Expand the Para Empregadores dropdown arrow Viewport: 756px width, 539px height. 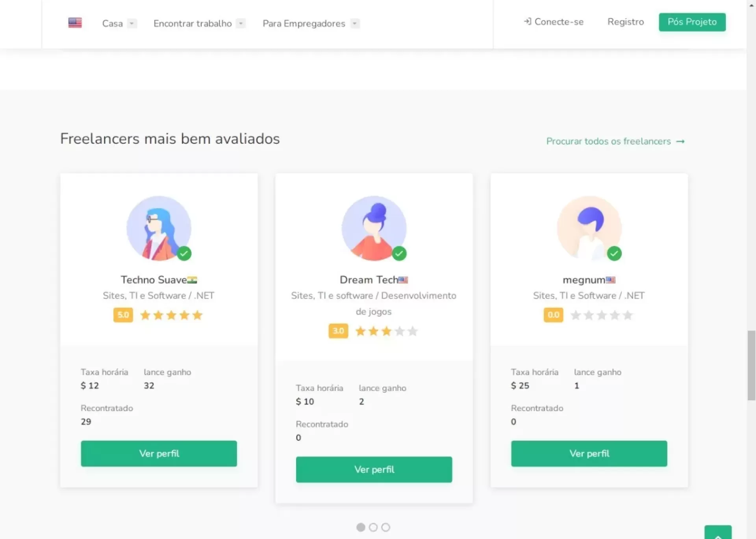[355, 24]
